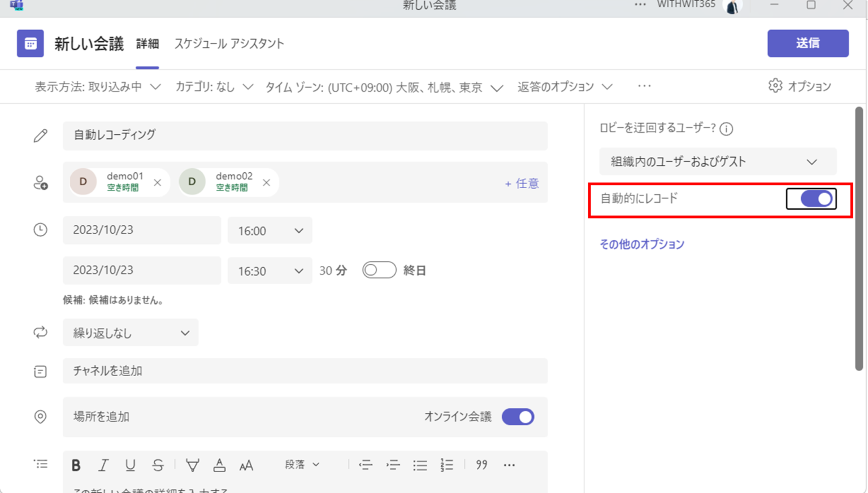Image resolution: width=868 pixels, height=493 pixels.
Task: Open the その他のオプション link
Action: (641, 244)
